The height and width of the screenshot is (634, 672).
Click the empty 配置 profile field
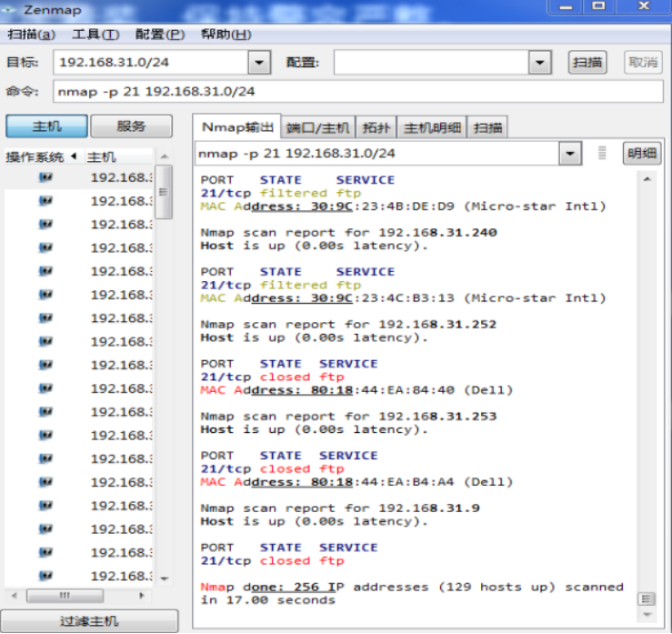[431, 63]
